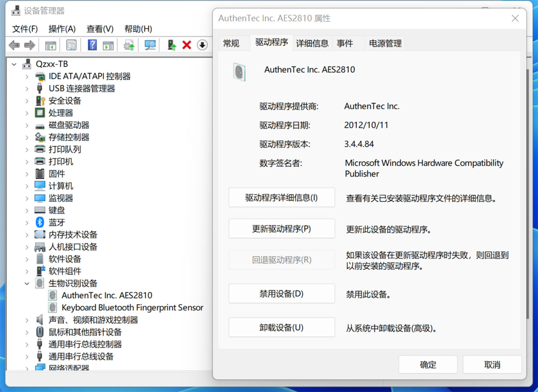
Task: Click the red X uninstall device icon
Action: pos(186,45)
